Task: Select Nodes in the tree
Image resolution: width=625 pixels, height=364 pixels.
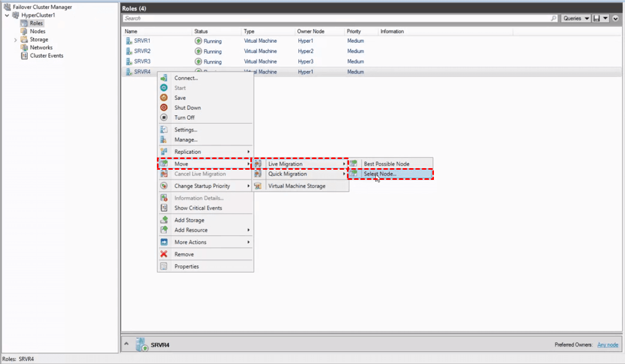Action: point(37,31)
